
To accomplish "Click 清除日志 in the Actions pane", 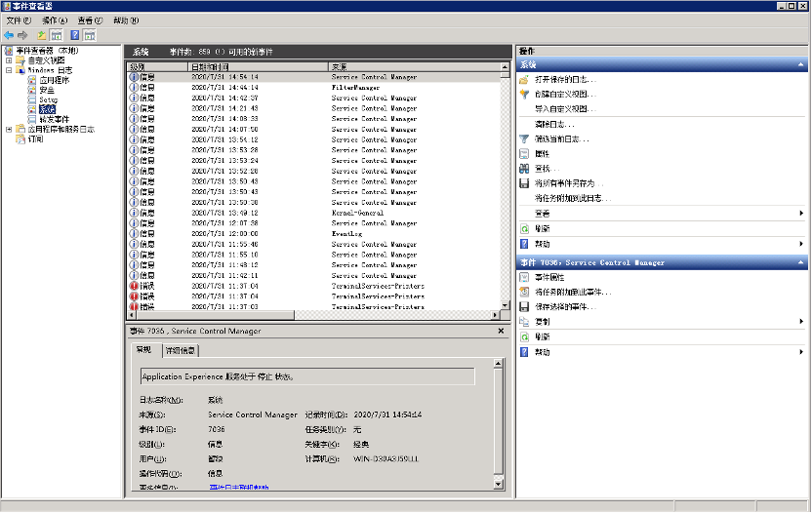I will click(554, 124).
